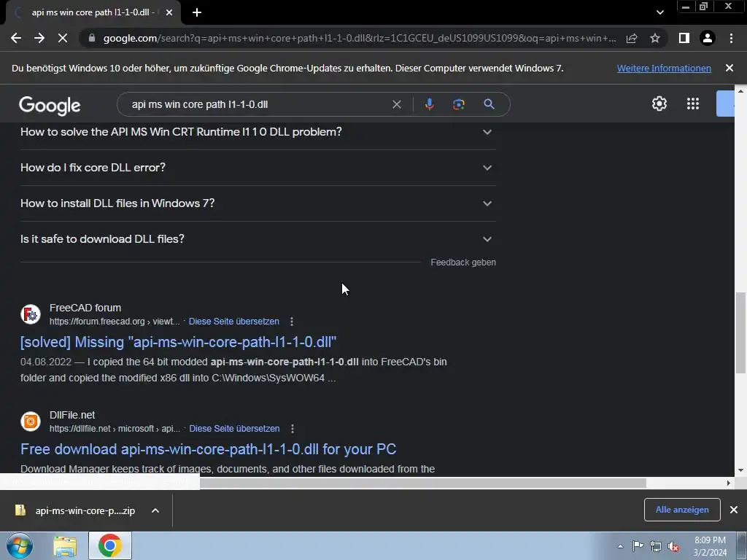This screenshot has width=747, height=560.
Task: Expand 'How to install DLL files in Windows 7?'
Action: coord(258,203)
